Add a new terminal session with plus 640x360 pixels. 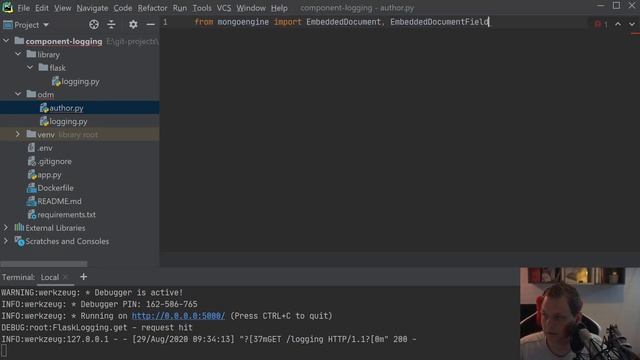pyautogui.click(x=83, y=277)
